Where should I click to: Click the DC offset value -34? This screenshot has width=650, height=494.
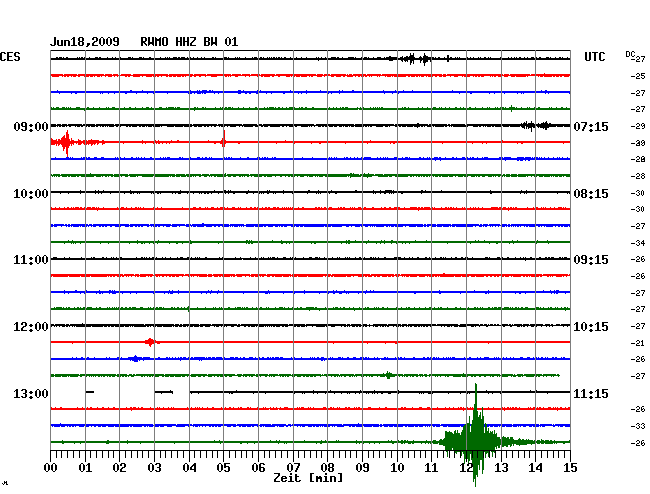coord(638,243)
